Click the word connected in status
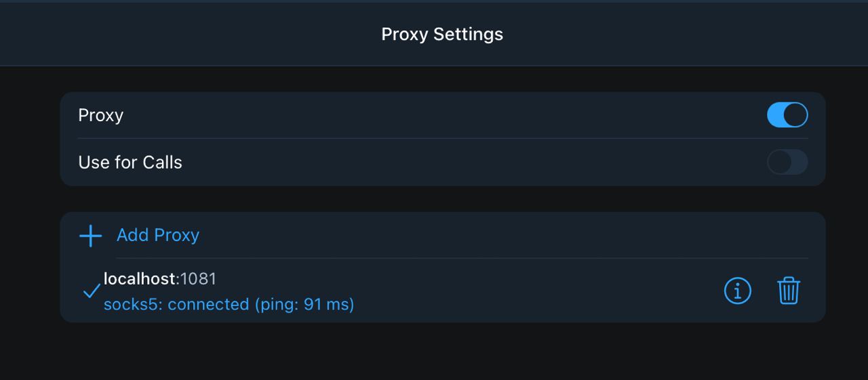 coord(208,305)
